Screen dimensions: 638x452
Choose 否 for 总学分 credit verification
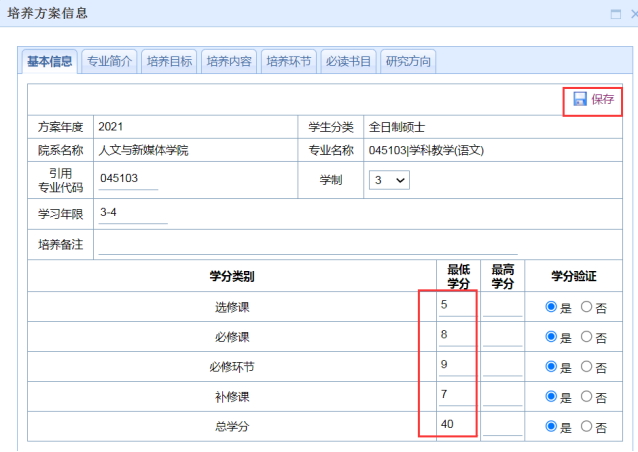click(587, 427)
